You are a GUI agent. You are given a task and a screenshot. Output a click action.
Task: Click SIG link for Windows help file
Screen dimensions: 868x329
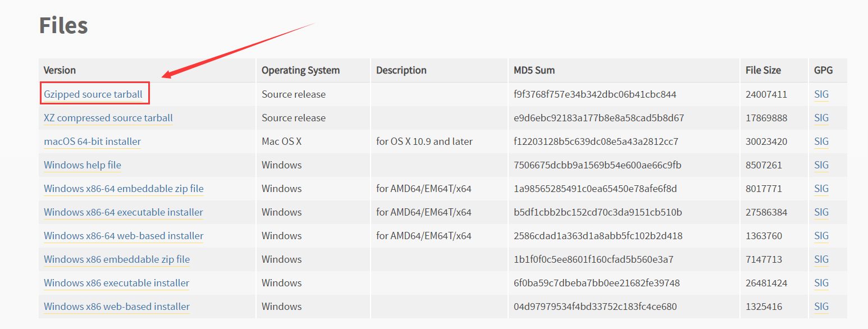pyautogui.click(x=821, y=165)
